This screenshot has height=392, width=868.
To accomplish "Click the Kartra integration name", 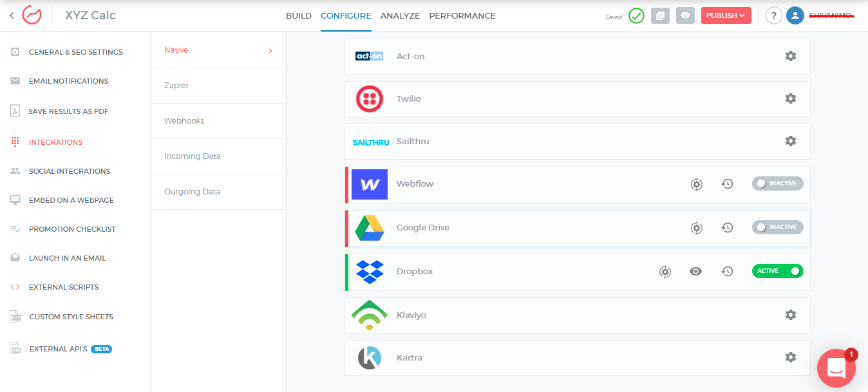I will click(x=410, y=358).
